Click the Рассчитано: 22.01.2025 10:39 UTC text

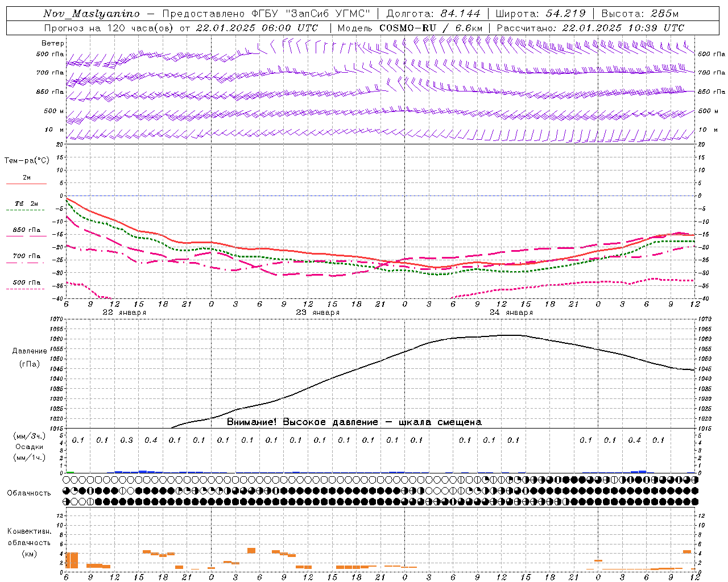(590, 28)
